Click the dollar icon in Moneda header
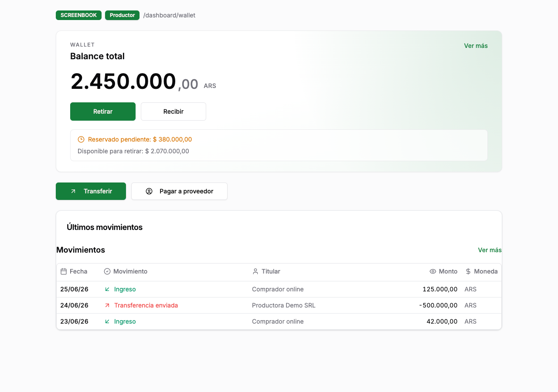Viewport: 558px width, 392px height. point(468,271)
